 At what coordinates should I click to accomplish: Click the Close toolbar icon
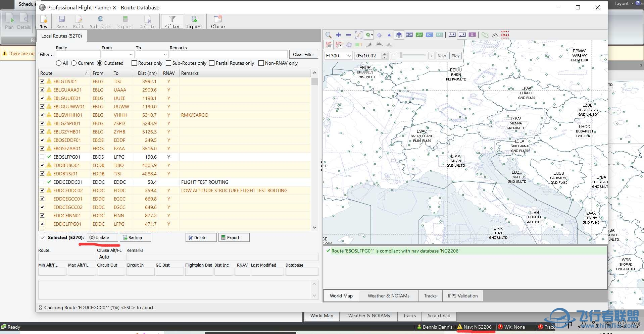point(218,22)
